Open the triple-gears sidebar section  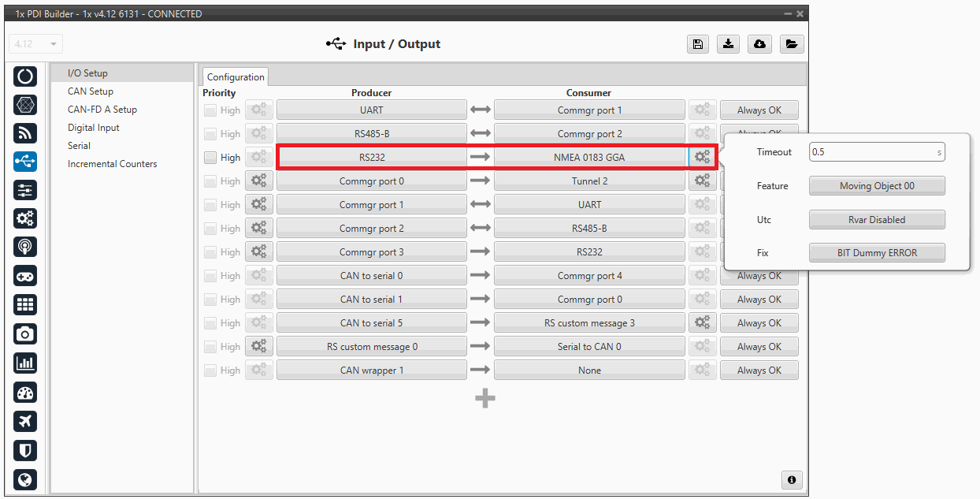[x=25, y=218]
